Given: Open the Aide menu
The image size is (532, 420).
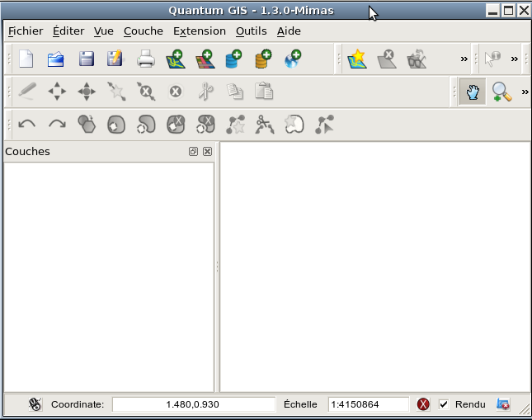Looking at the screenshot, I should (289, 31).
